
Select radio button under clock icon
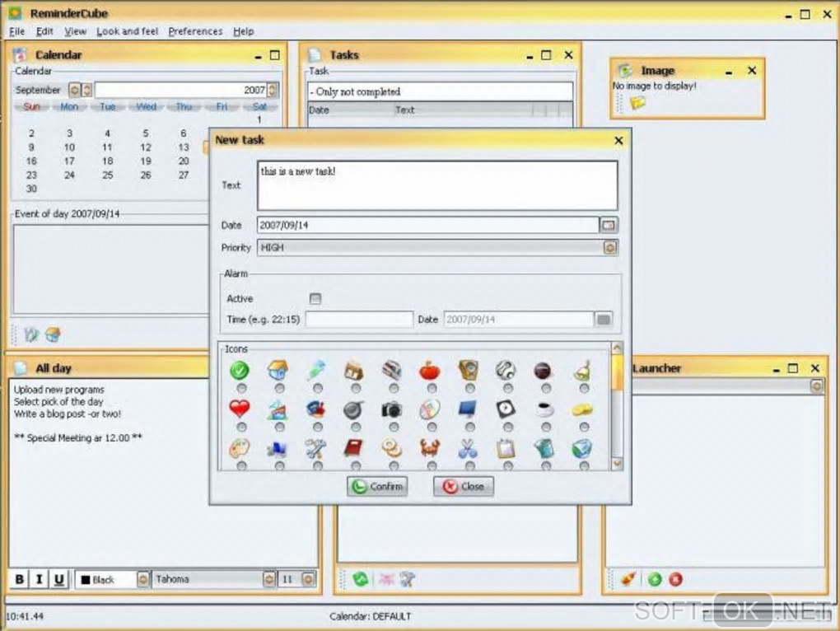tap(508, 427)
